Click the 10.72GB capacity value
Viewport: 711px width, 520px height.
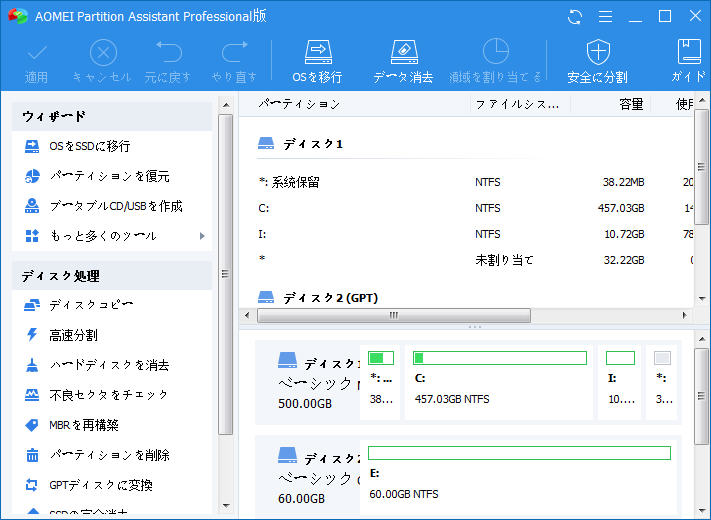tap(624, 234)
